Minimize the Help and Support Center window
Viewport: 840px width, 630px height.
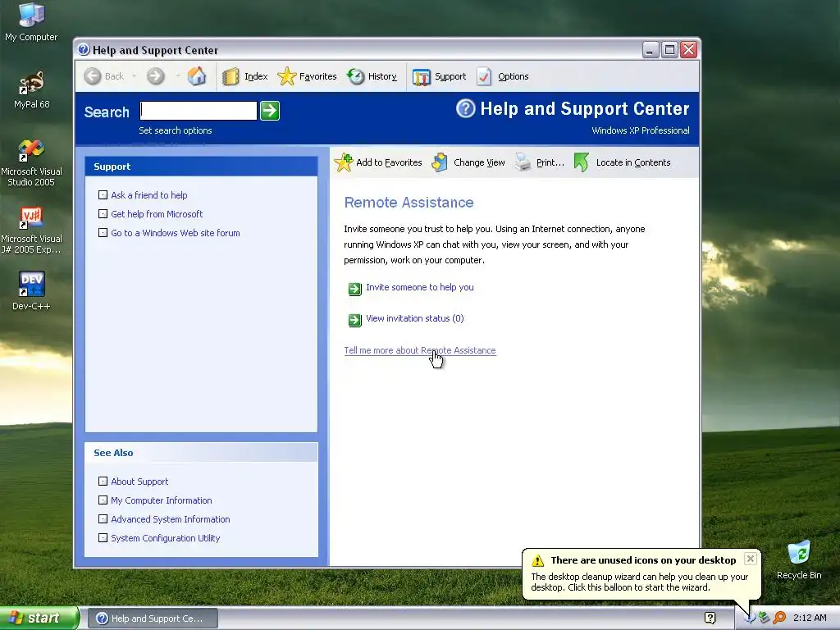651,50
